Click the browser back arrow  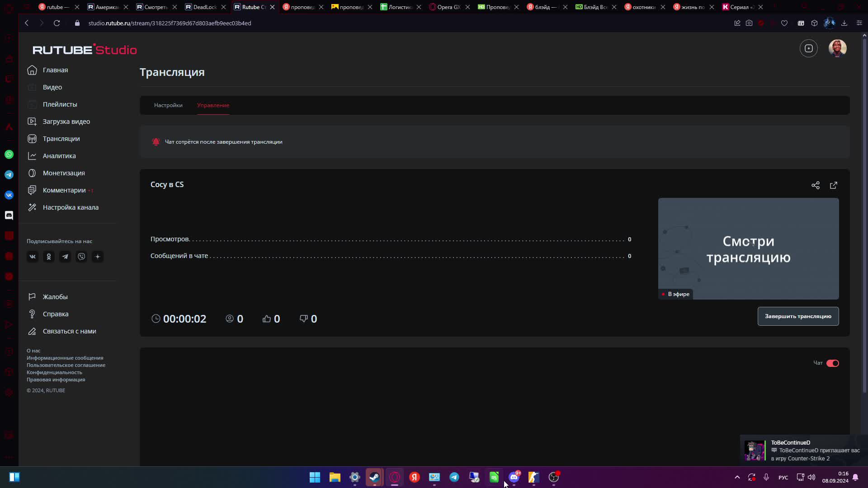(27, 23)
